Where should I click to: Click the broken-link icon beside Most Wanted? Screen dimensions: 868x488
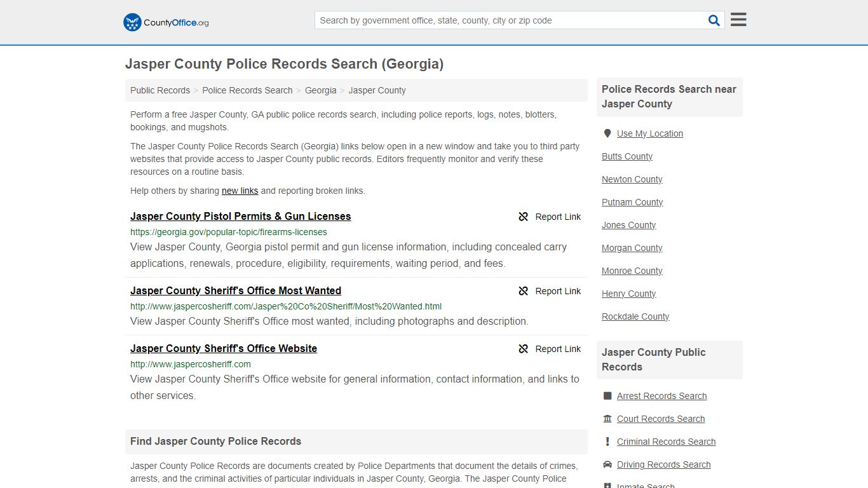tap(524, 291)
